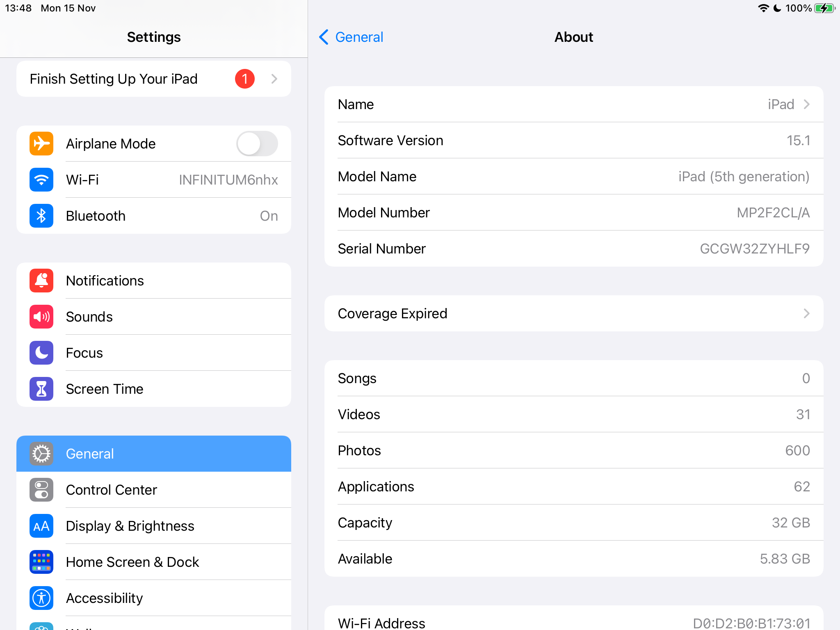Open the Coverage Expired chevron
The image size is (840, 630).
coord(806,313)
